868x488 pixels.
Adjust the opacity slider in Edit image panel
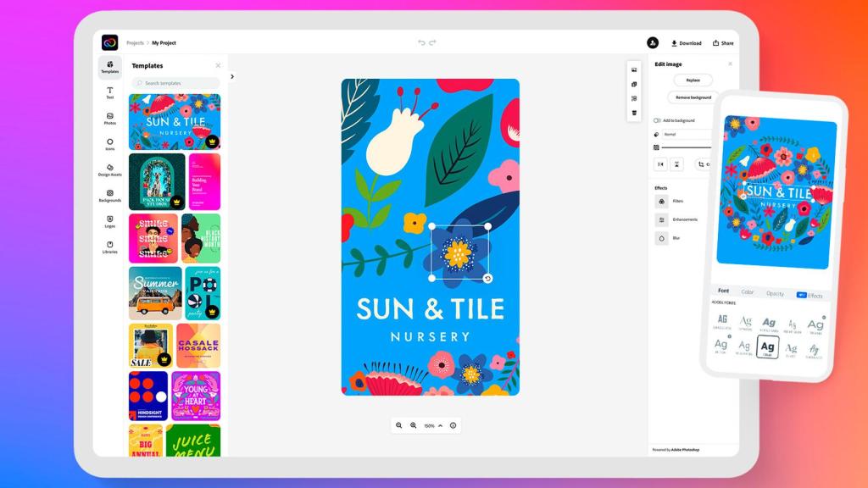(x=687, y=147)
